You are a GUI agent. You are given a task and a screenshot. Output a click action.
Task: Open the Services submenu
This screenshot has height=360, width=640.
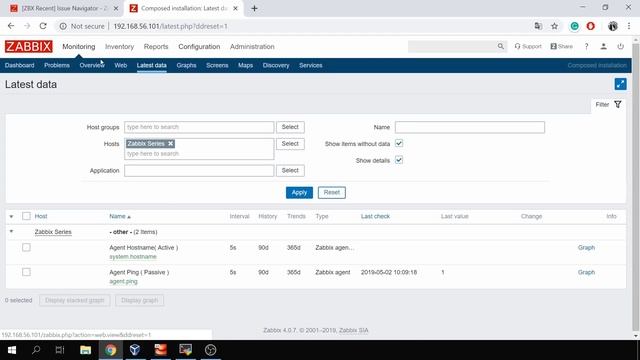point(311,65)
